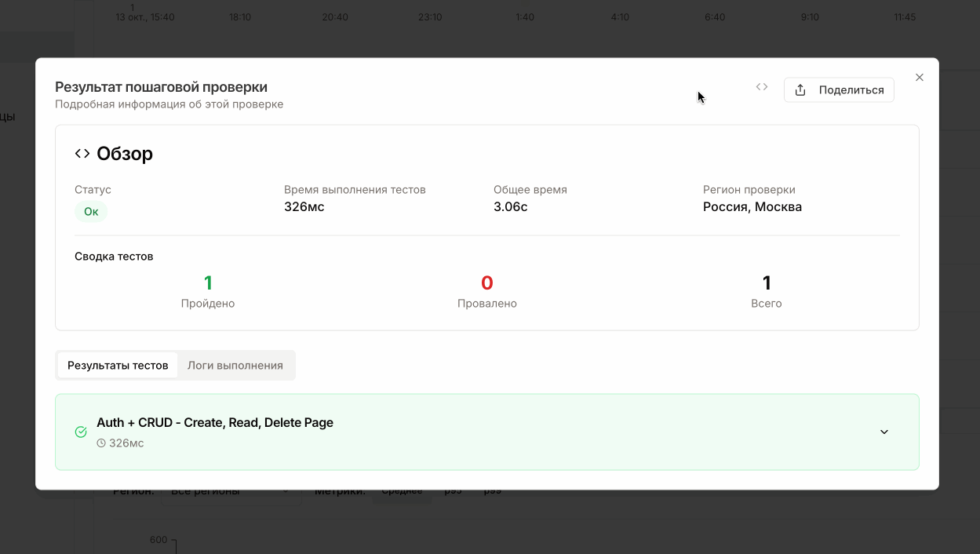Click the upload icon inside the Поделиться button

(800, 89)
